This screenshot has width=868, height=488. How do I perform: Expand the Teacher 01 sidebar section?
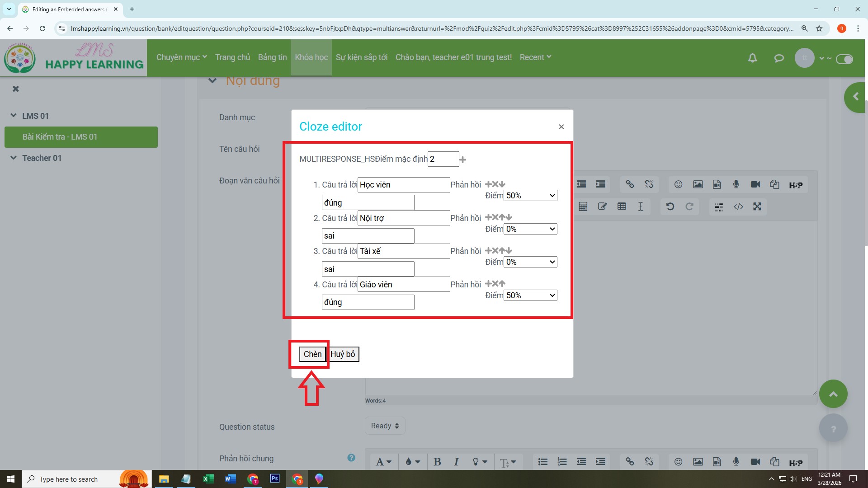pos(14,158)
